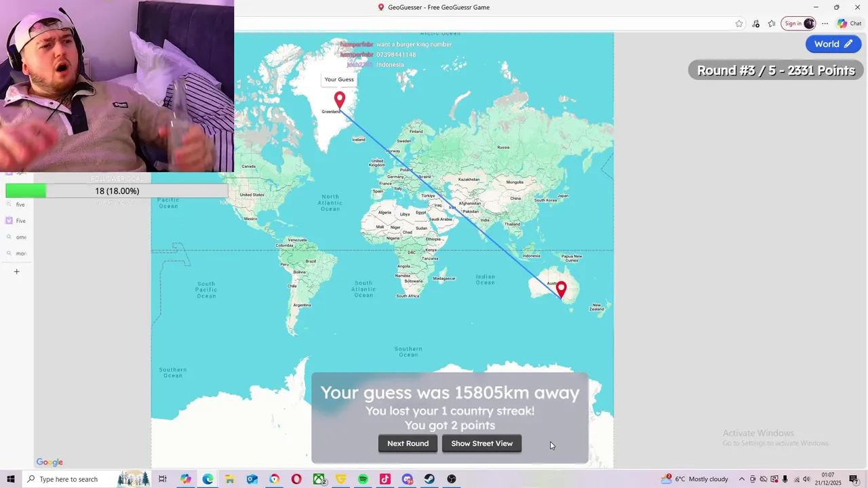Open browser Settings and more menu
Image resolution: width=868 pixels, height=488 pixels.
[x=825, y=24]
